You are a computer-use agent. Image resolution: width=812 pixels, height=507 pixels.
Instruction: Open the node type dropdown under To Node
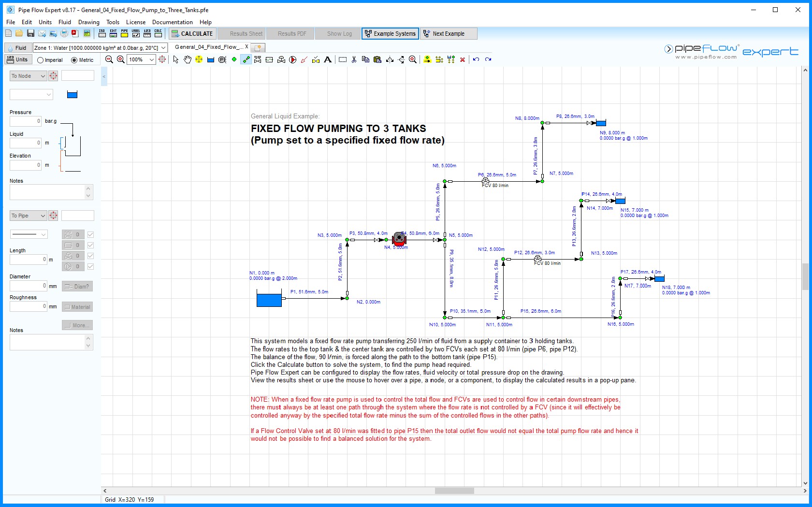(31, 95)
